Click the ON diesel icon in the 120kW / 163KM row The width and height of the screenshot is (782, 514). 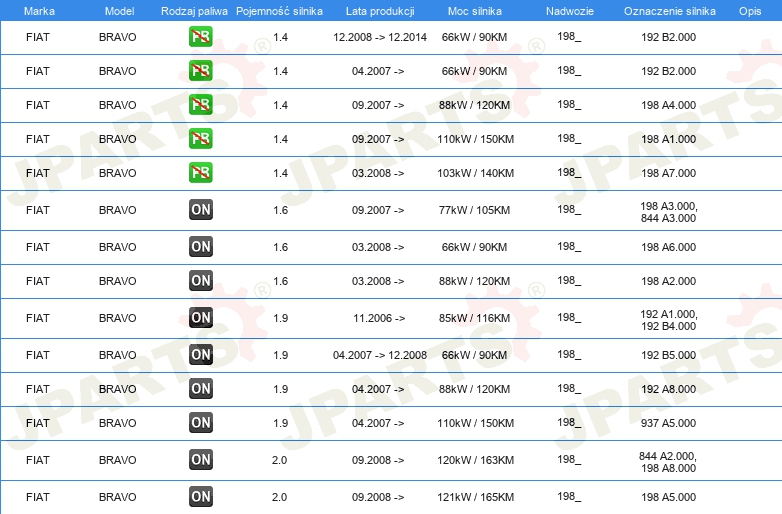(201, 459)
